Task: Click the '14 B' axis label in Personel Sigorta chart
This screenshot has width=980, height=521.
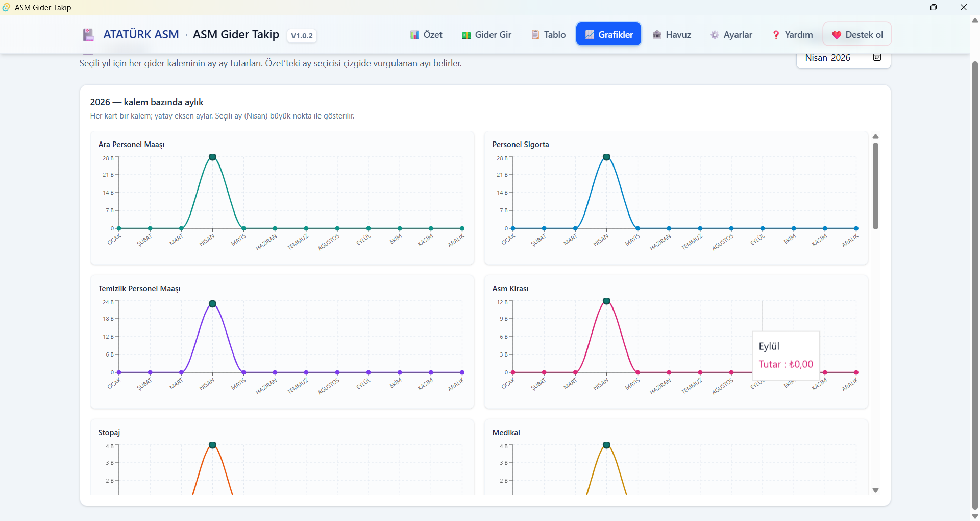Action: (x=502, y=193)
